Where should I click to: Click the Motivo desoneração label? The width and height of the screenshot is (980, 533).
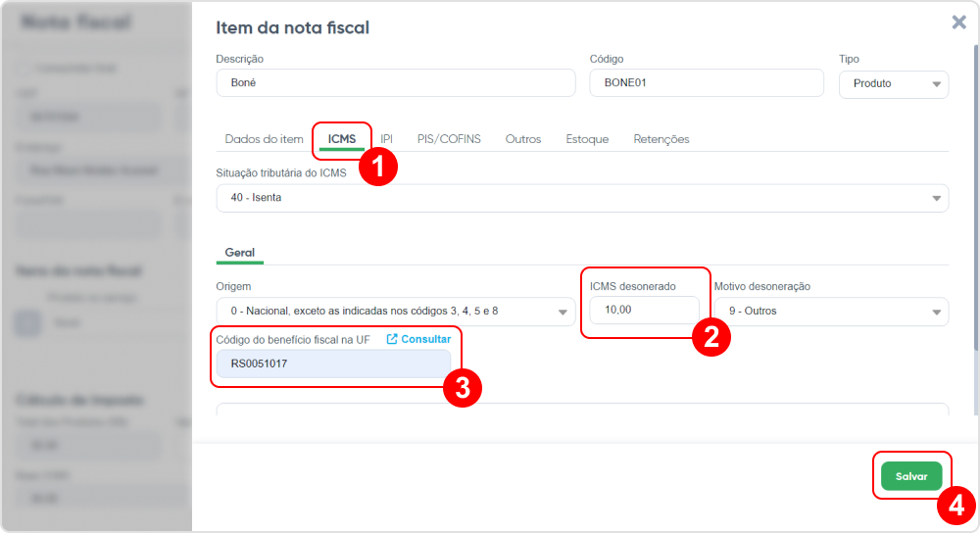(x=761, y=286)
